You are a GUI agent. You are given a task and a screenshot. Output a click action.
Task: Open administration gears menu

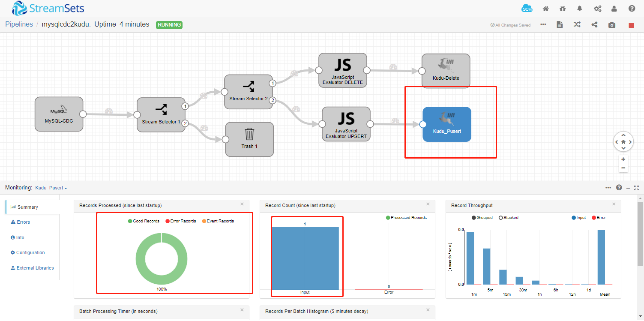(x=597, y=9)
